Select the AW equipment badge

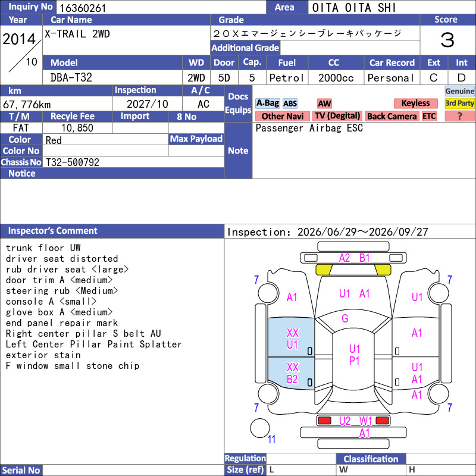click(324, 104)
